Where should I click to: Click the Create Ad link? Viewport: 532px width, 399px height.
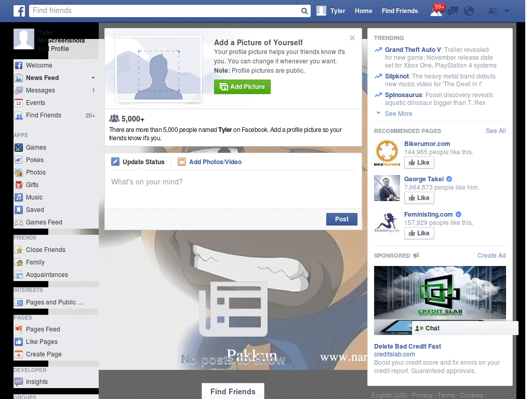click(x=491, y=256)
